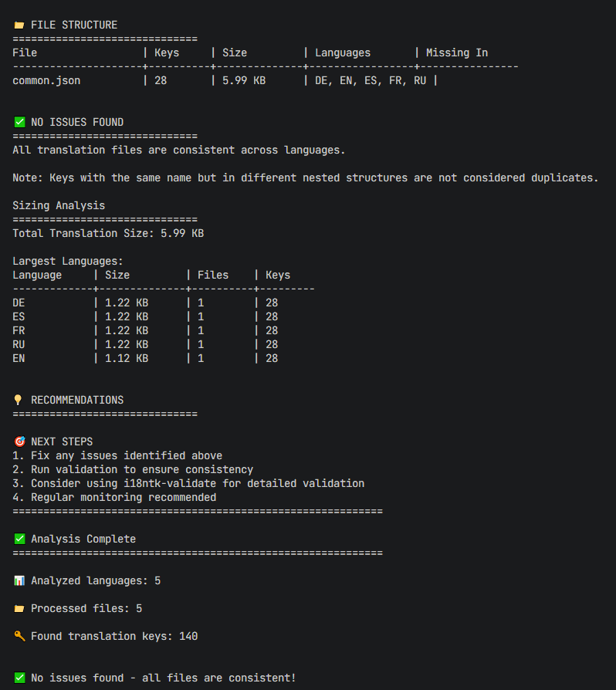Click the target icon beside NEXT STEPS

point(19,441)
